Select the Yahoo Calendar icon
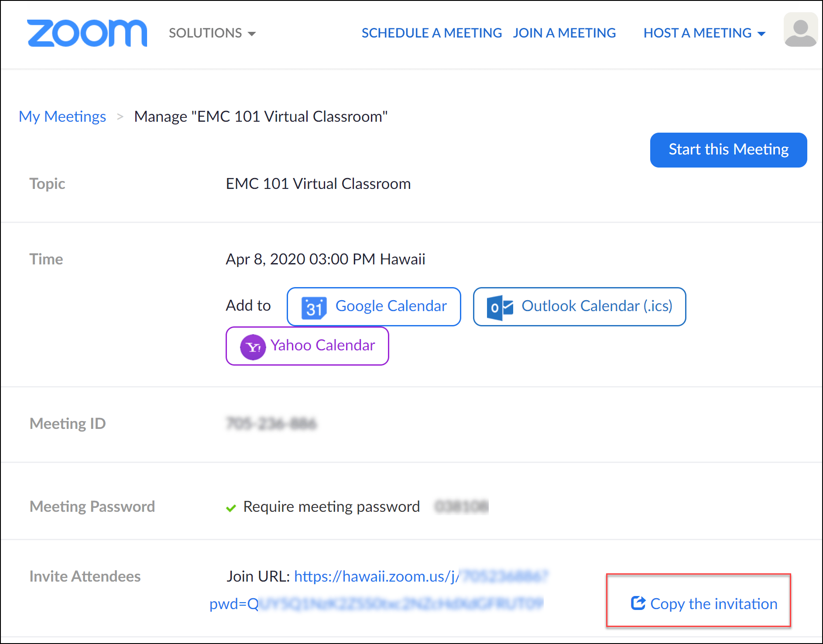This screenshot has height=644, width=823. pos(253,346)
